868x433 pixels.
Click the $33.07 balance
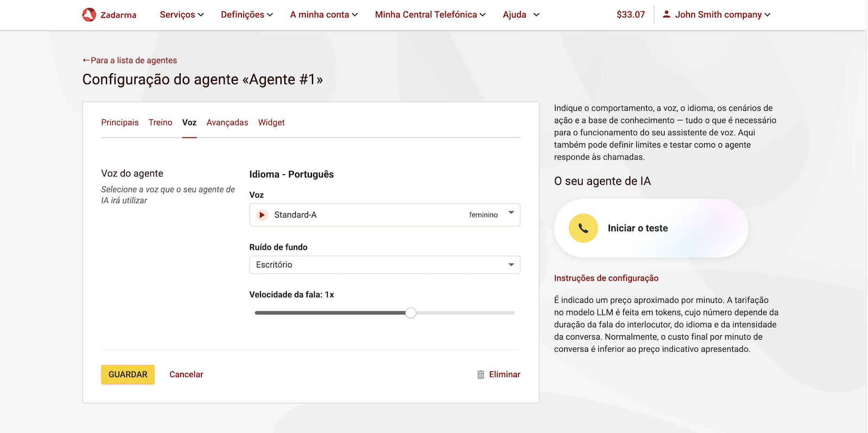(x=630, y=15)
